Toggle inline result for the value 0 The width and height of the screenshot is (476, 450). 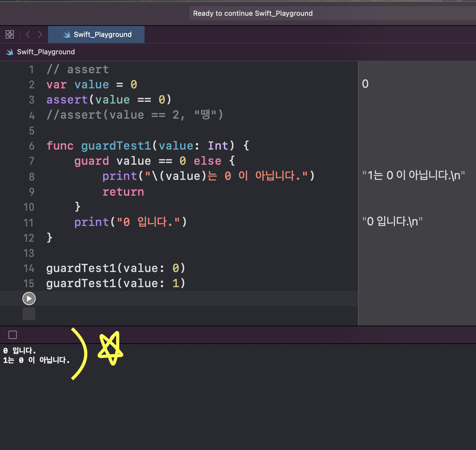pos(365,84)
